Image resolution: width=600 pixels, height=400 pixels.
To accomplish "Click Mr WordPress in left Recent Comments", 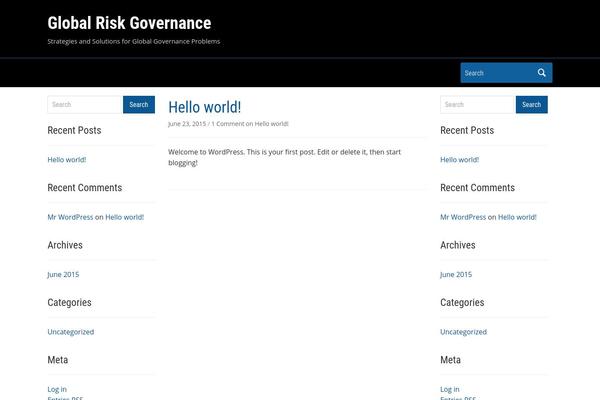I will [70, 217].
